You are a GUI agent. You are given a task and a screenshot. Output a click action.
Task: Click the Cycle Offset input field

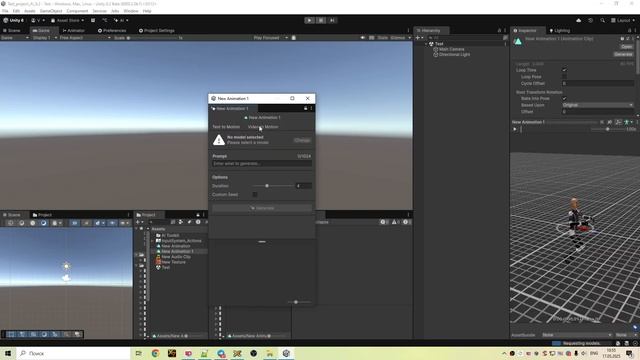point(598,83)
